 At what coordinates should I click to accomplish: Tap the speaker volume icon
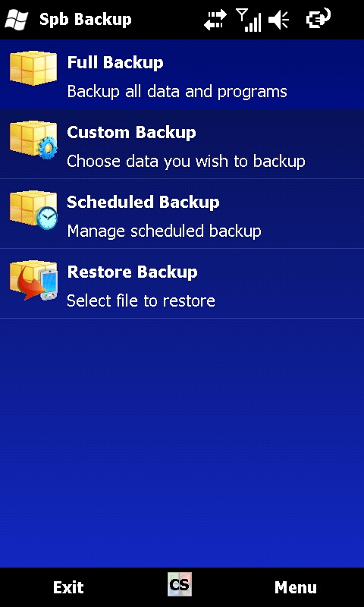[x=279, y=20]
